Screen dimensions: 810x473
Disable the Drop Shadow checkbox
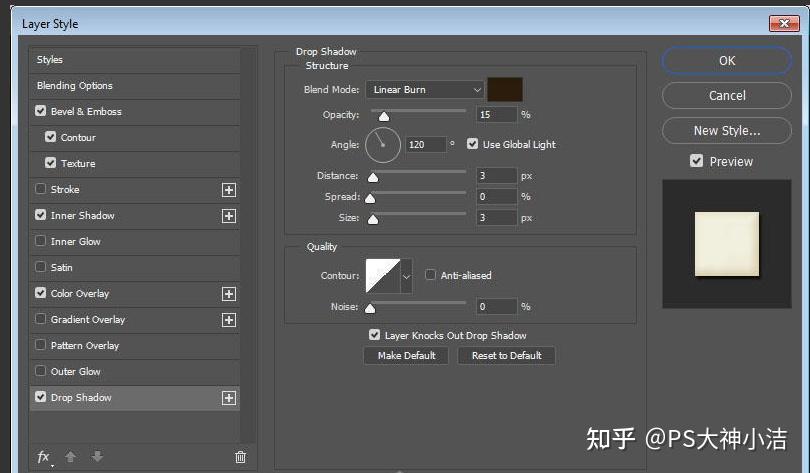click(x=40, y=397)
